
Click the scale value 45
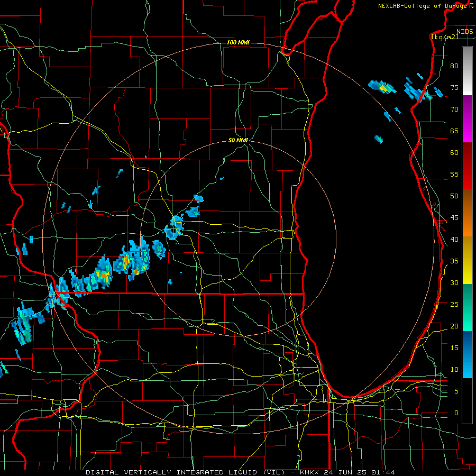pyautogui.click(x=454, y=218)
